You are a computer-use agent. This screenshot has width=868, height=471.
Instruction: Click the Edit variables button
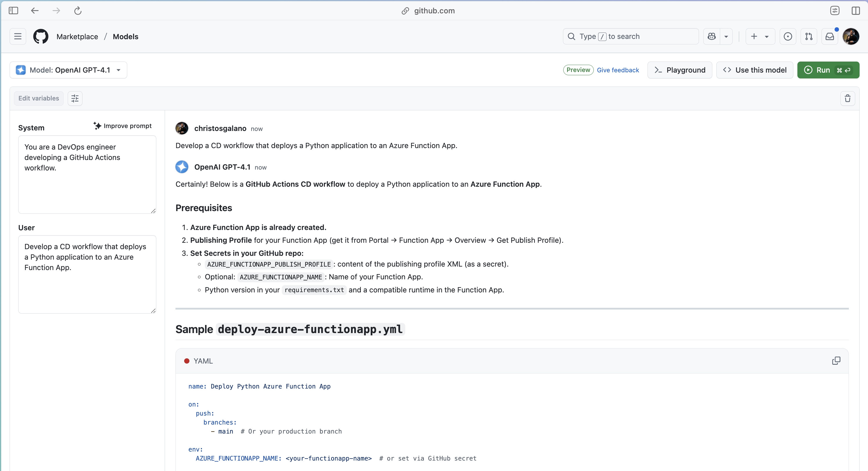coord(39,98)
